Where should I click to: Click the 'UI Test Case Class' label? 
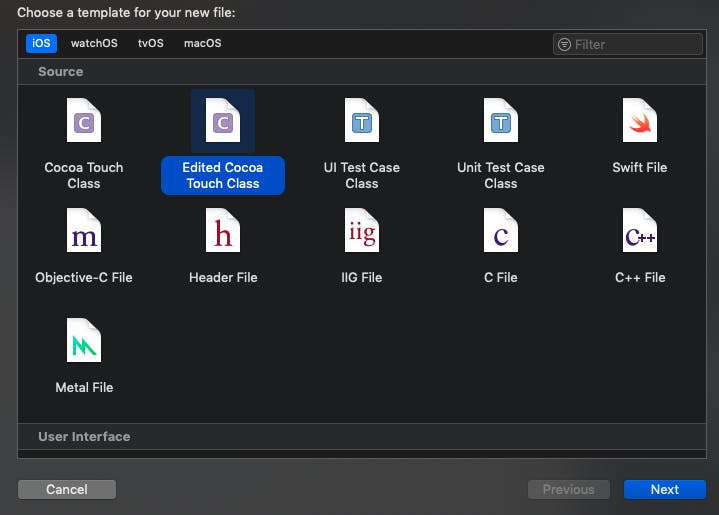pyautogui.click(x=362, y=175)
